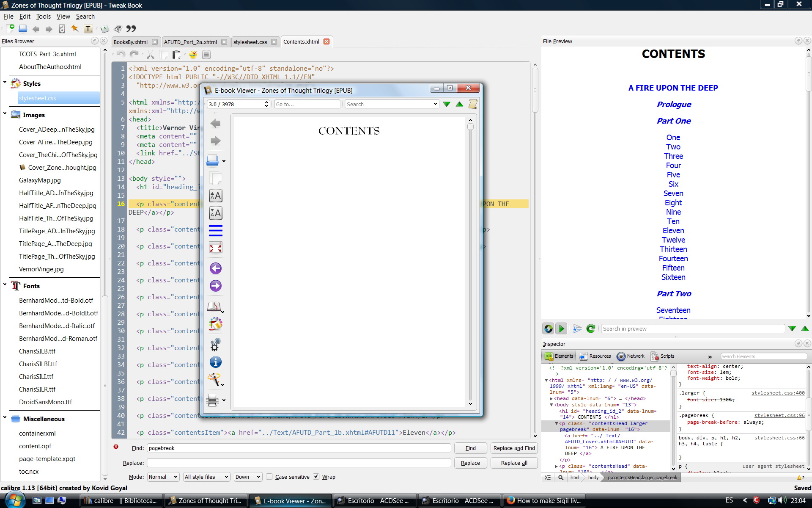Click the quotes icon in Tweak Book toolbar
The width and height of the screenshot is (812, 508).
click(131, 29)
